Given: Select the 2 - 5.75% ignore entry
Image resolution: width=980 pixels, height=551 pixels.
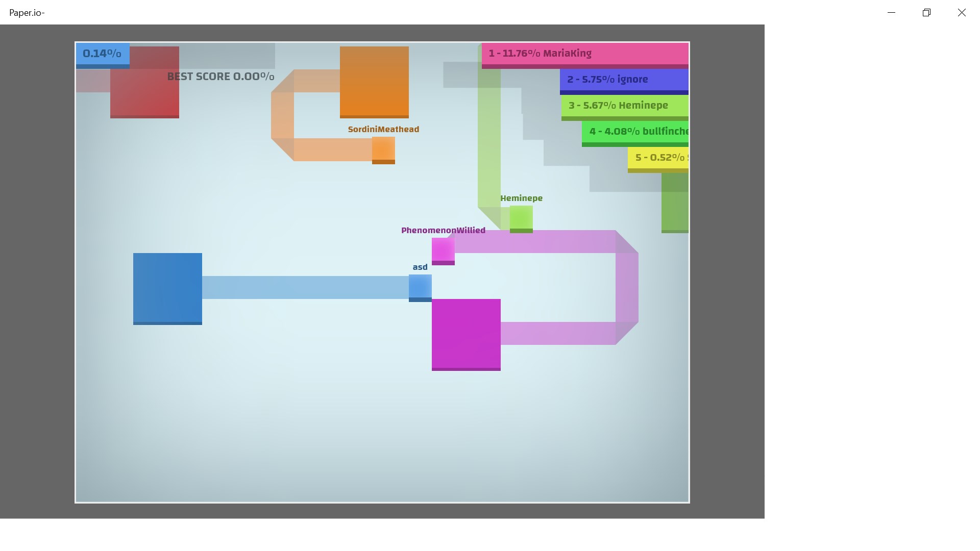Looking at the screenshot, I should [x=624, y=80].
